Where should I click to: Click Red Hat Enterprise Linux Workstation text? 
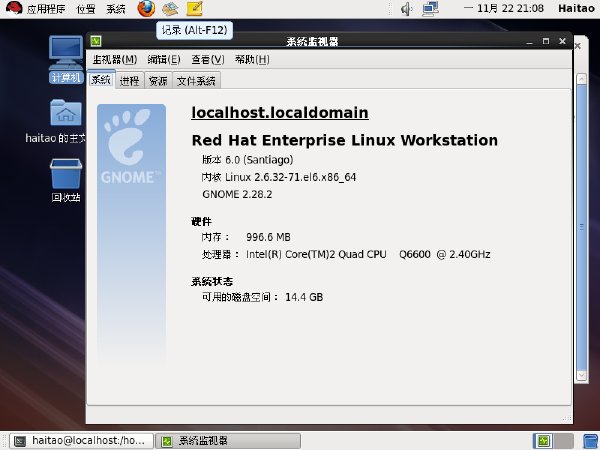point(344,140)
